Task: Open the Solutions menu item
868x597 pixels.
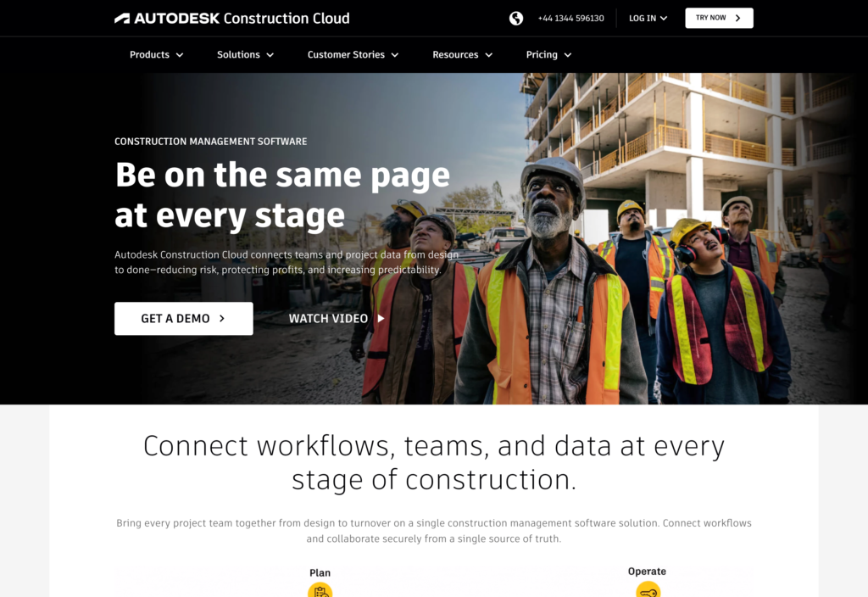Action: pyautogui.click(x=238, y=54)
